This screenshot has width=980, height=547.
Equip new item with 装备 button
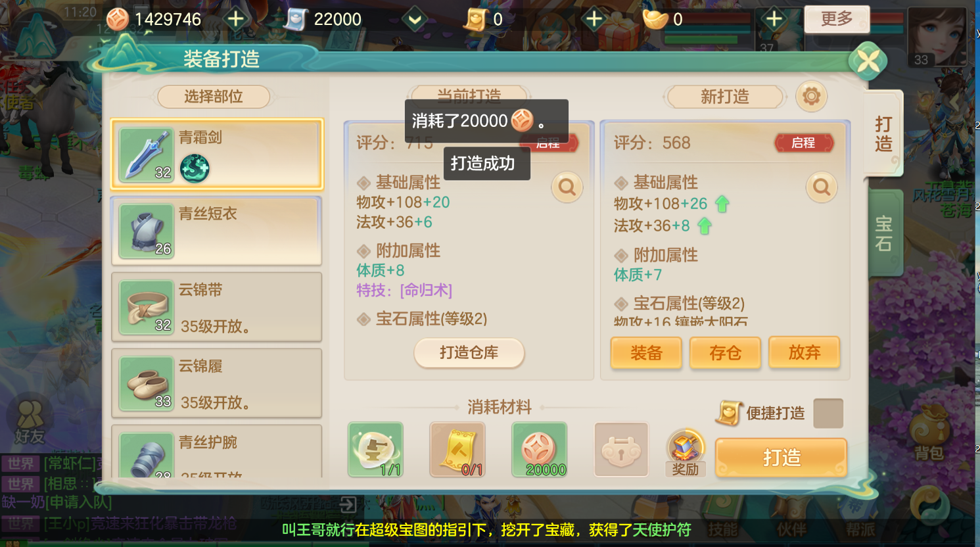point(646,353)
